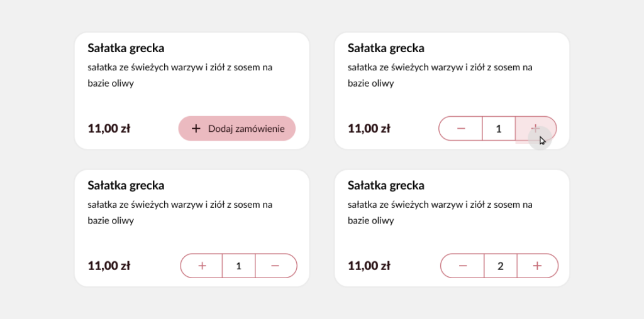This screenshot has width=644, height=319.
Task: Decrease quantity in the stepper with hovered plus
Action: tap(461, 129)
